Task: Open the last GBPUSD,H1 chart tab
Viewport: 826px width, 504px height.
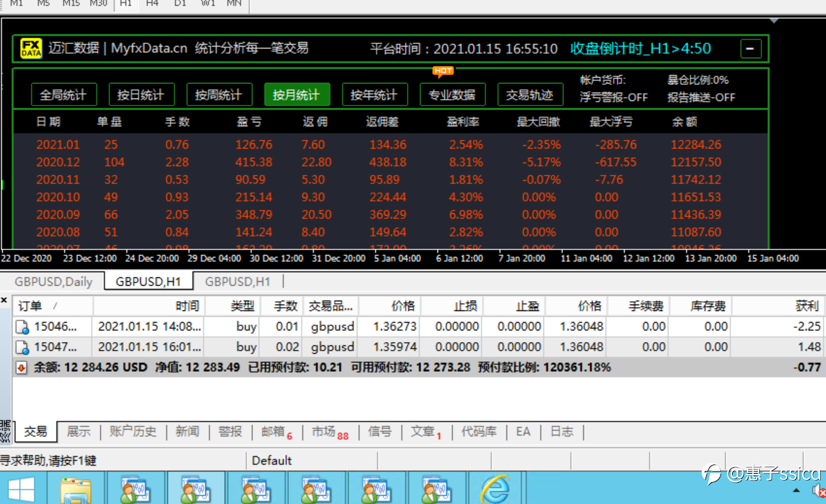Action: point(237,281)
